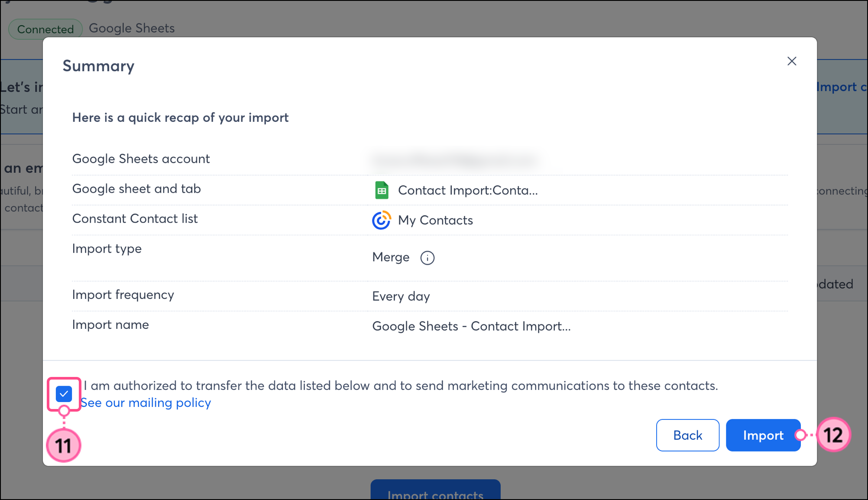Click 'Here is a quick recap of your import'
Screen dimensions: 868x500
[180, 118]
